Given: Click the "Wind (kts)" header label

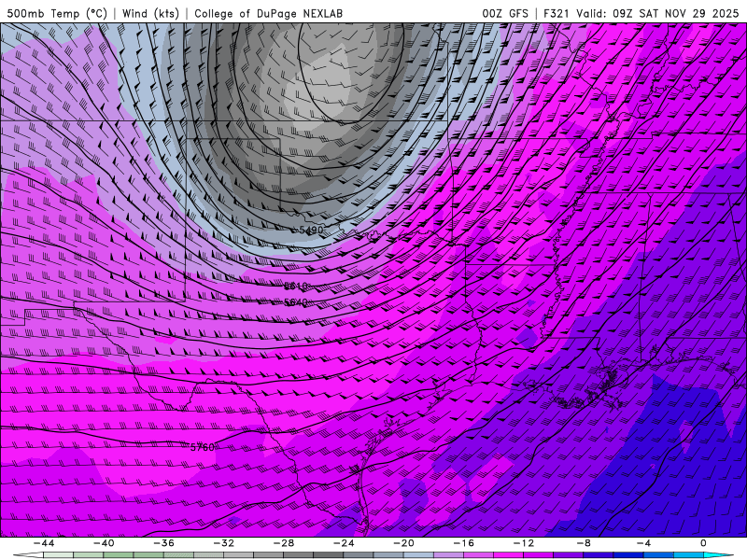Looking at the screenshot, I should [150, 13].
